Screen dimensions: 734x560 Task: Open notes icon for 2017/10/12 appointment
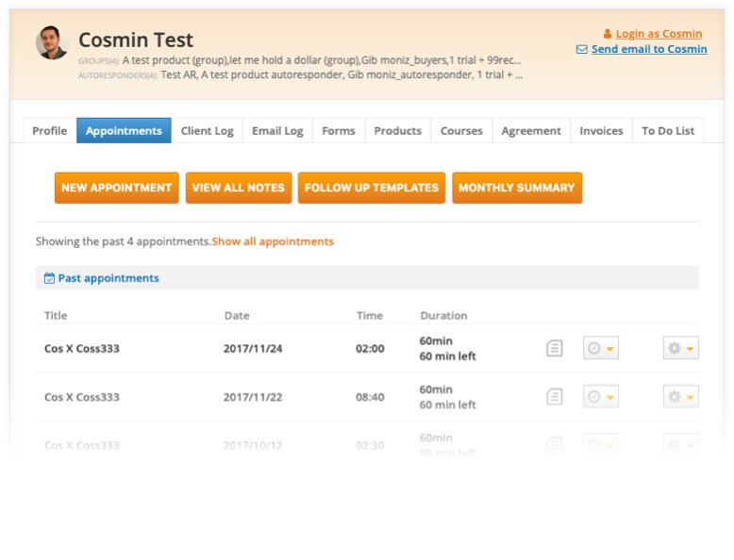tap(554, 445)
